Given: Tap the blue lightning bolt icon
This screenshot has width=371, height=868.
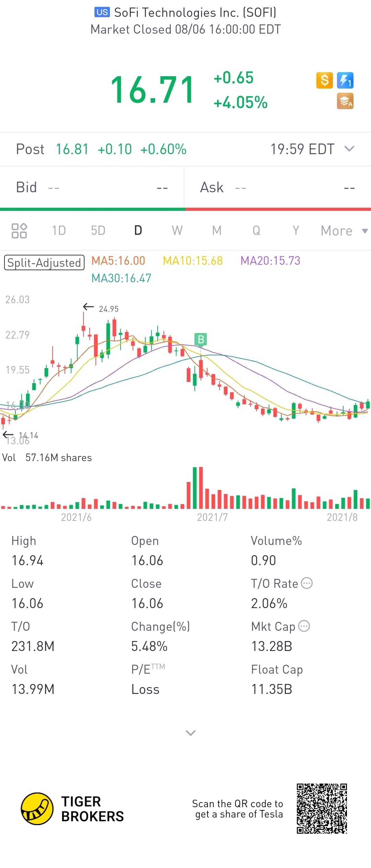Looking at the screenshot, I should [345, 80].
